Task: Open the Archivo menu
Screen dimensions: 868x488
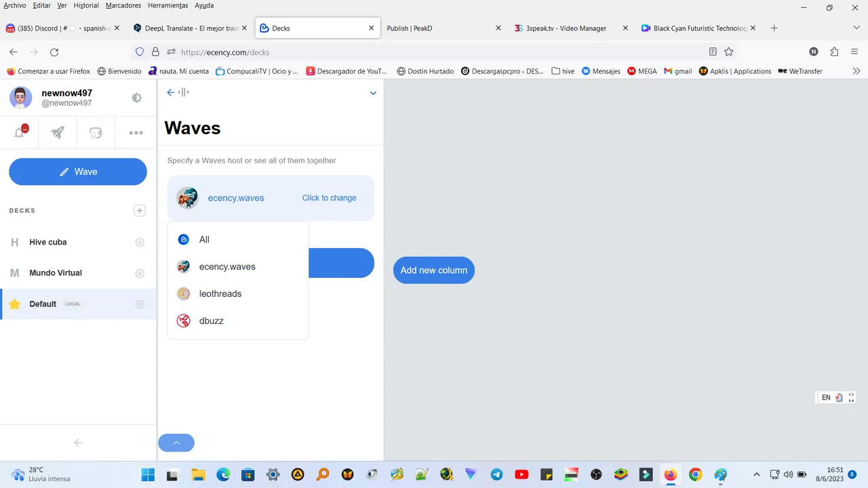Action: click(x=15, y=5)
